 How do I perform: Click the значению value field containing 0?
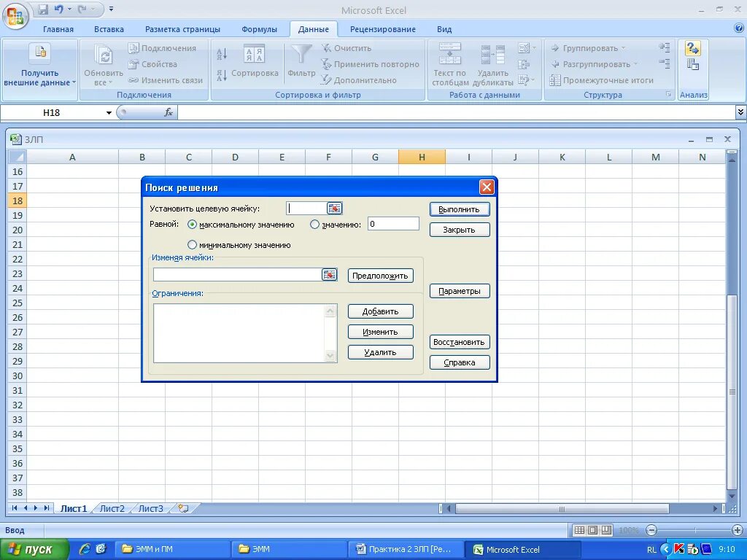(393, 224)
